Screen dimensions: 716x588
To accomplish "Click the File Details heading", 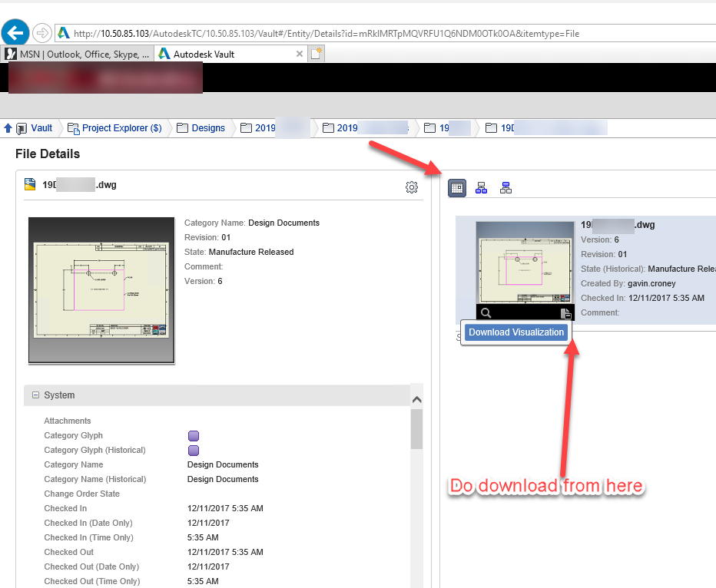I will coord(48,154).
